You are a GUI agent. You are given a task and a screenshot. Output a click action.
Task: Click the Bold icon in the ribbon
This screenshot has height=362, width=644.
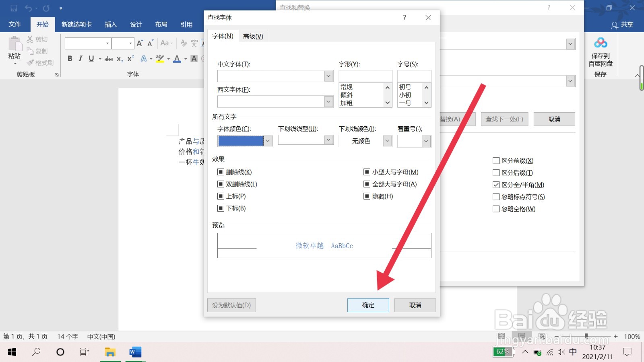(x=70, y=59)
